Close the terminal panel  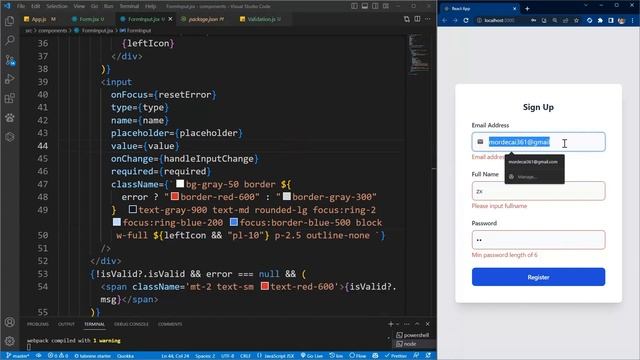click(427, 324)
